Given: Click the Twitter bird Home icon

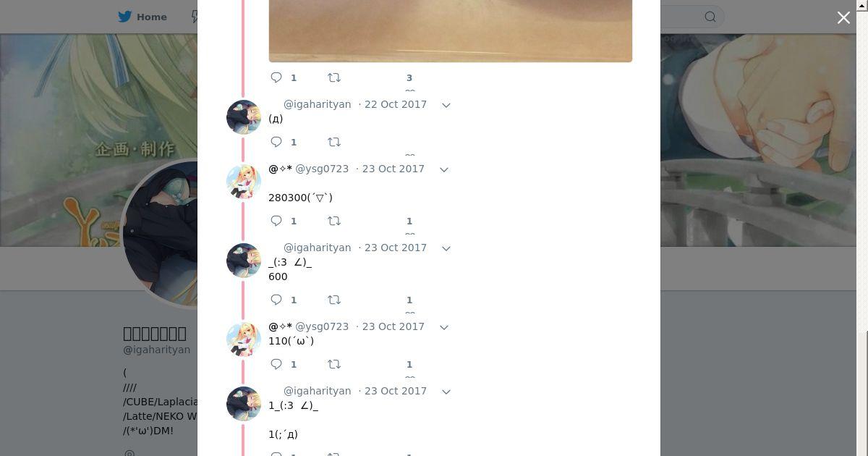Looking at the screenshot, I should pyautogui.click(x=125, y=17).
